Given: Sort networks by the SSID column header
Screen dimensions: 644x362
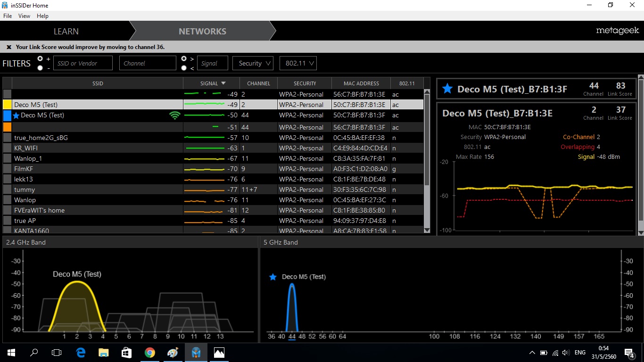Looking at the screenshot, I should [98, 83].
